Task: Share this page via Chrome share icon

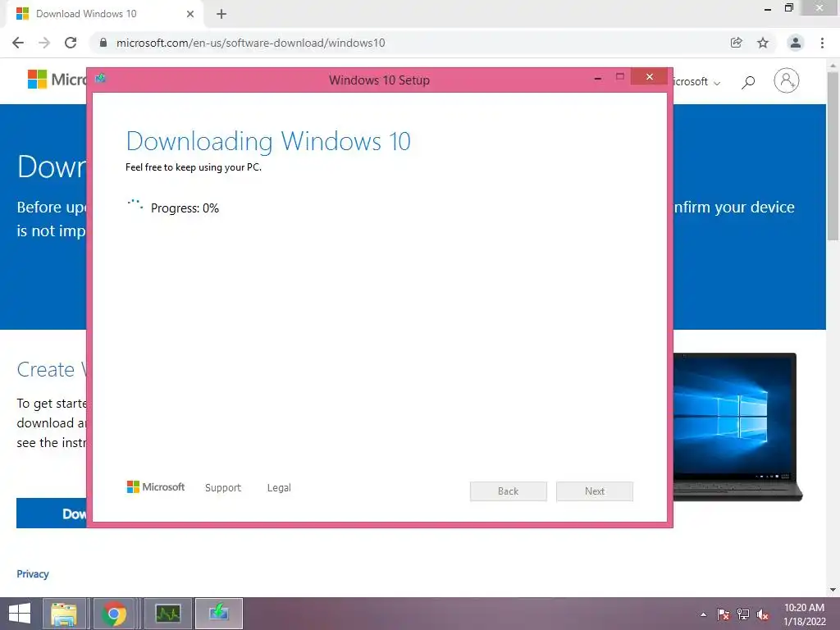Action: [737, 43]
